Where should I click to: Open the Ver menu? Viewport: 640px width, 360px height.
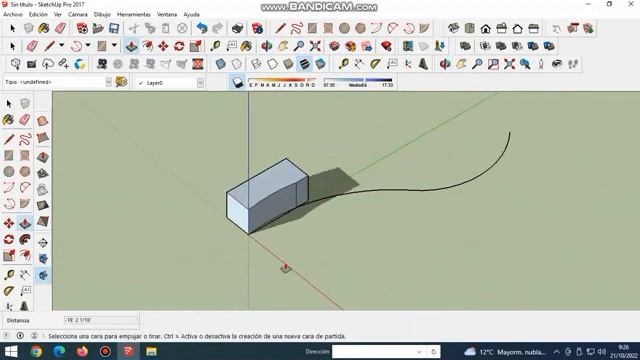pos(58,14)
